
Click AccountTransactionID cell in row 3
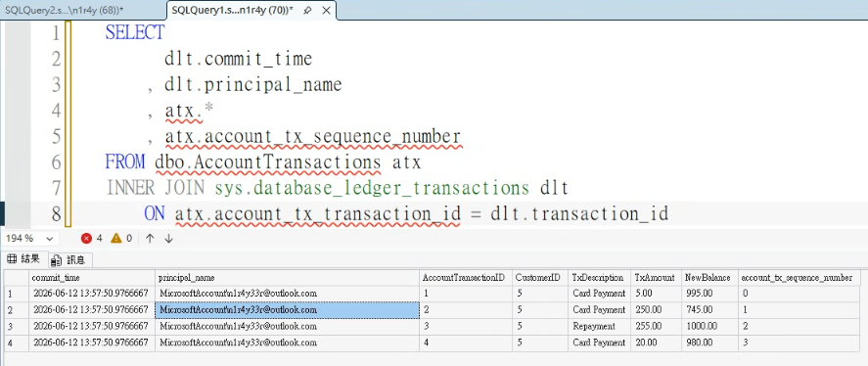[465, 326]
